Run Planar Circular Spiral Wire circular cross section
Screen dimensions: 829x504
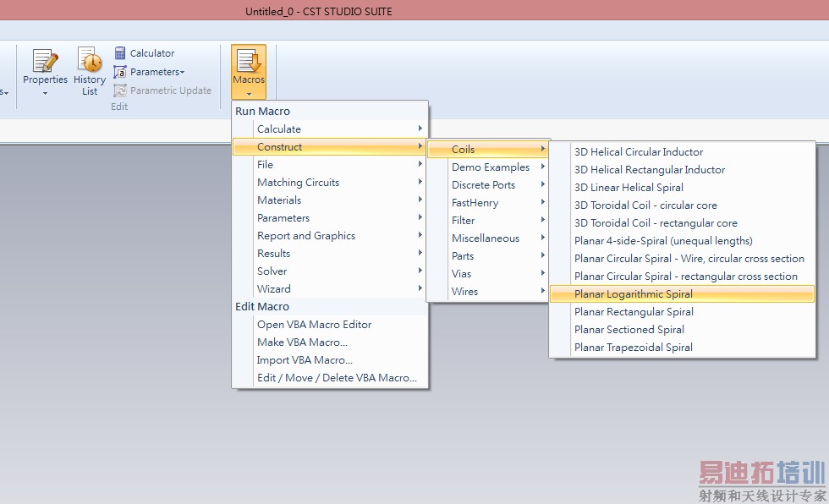click(682, 258)
